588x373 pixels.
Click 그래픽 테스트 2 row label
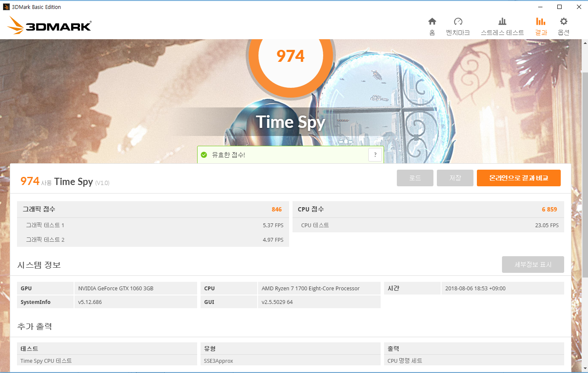point(45,240)
